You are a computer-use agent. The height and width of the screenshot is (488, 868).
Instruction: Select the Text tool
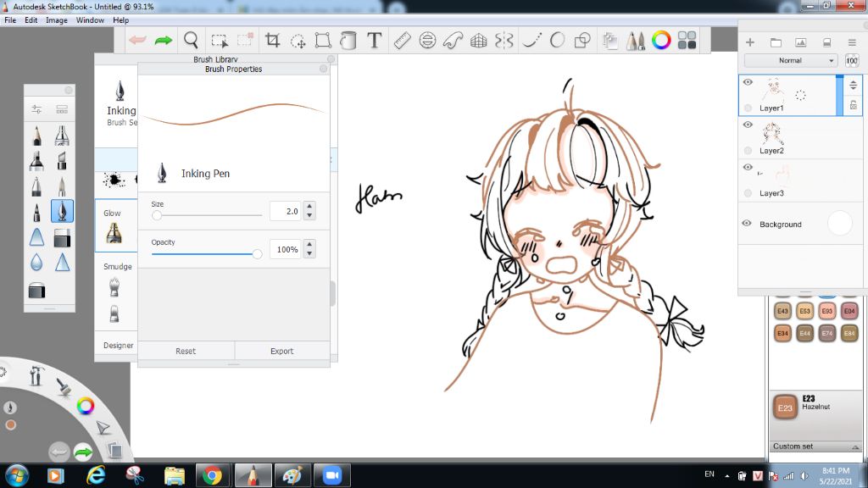click(x=374, y=40)
